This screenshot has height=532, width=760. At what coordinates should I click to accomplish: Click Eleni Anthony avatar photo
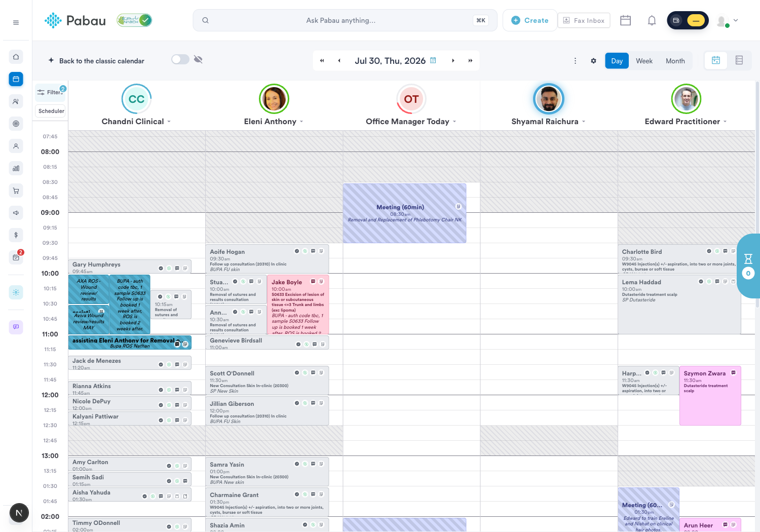point(274,99)
